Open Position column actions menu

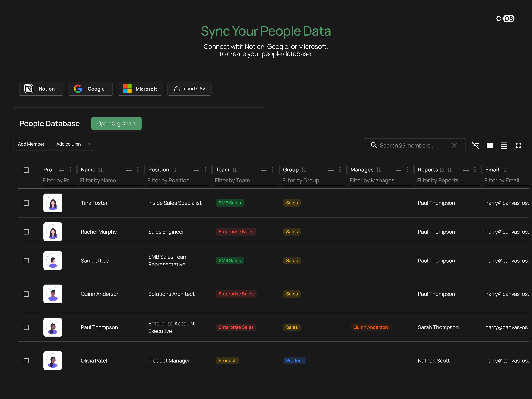(205, 170)
